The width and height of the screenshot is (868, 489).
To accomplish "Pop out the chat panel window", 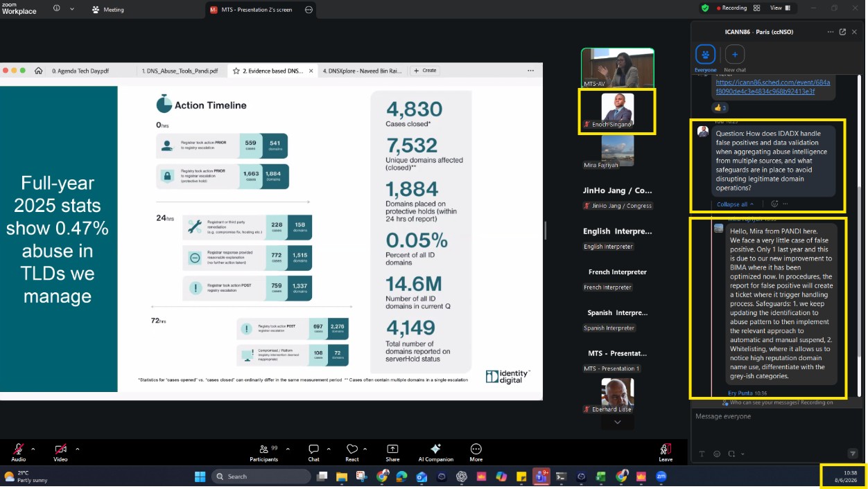I will pyautogui.click(x=842, y=32).
